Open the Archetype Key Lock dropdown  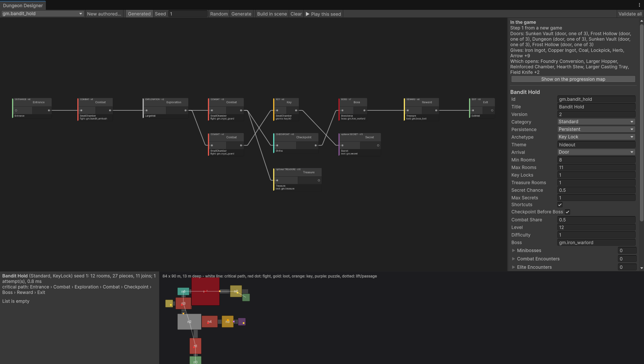(x=596, y=137)
